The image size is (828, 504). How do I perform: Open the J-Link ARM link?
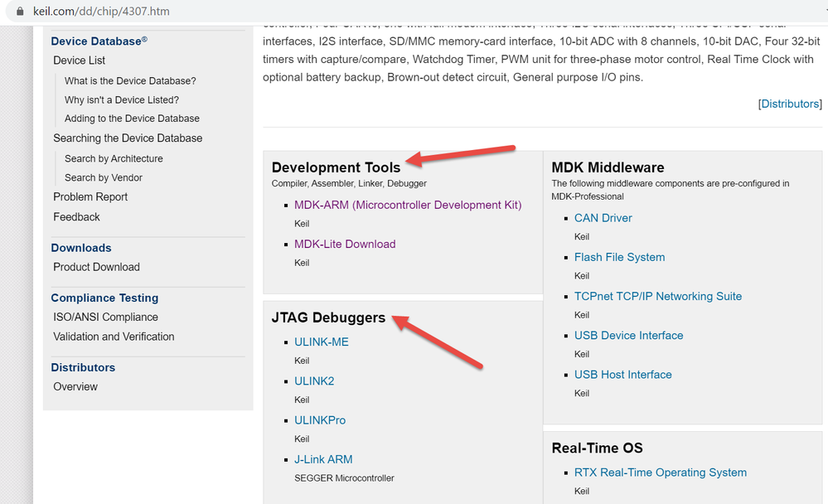tap(323, 459)
